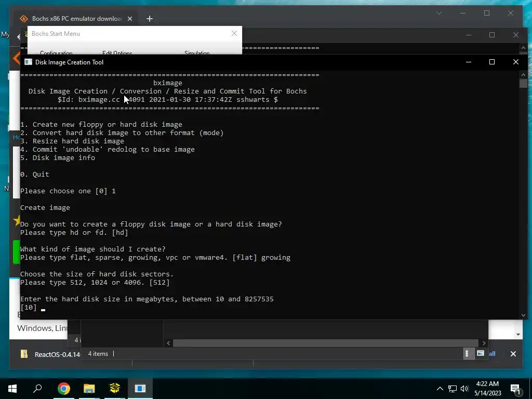Click Explorer horizontal scrollbar right arrow
Screen dimensions: 532x399
484,343
